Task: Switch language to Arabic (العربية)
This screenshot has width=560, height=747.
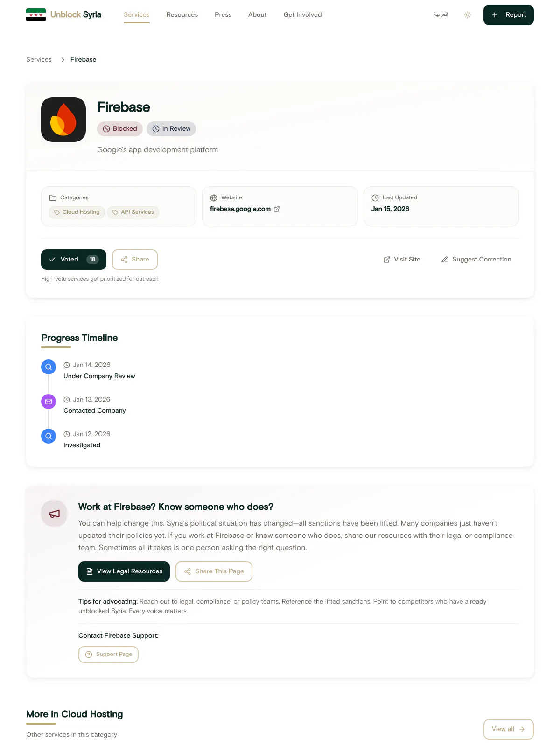Action: point(440,15)
